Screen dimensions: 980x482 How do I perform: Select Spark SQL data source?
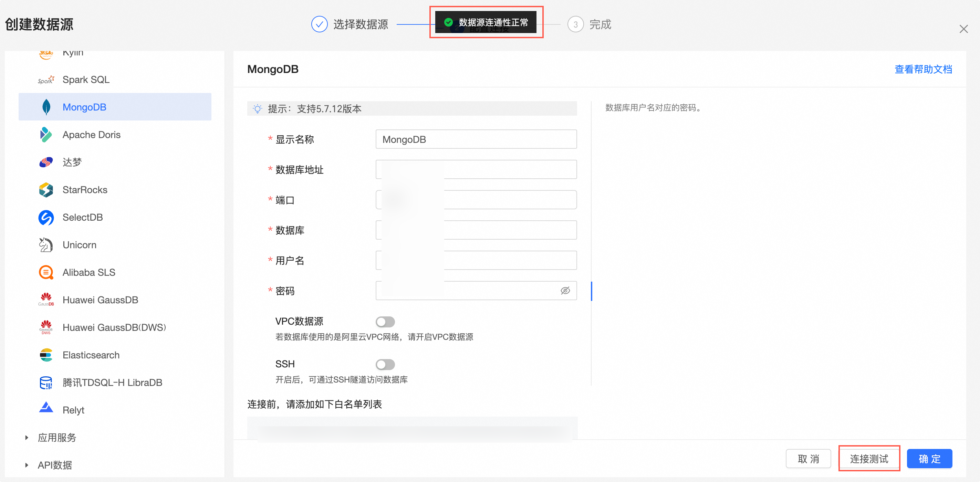pyautogui.click(x=115, y=80)
